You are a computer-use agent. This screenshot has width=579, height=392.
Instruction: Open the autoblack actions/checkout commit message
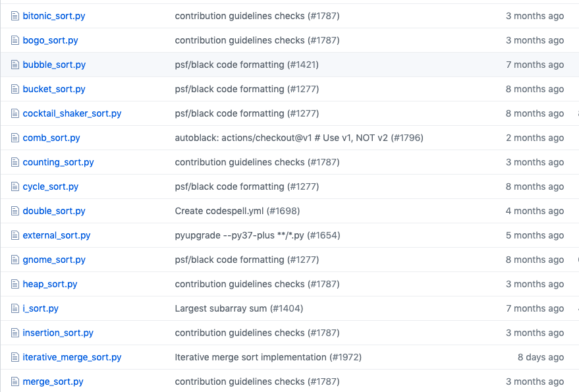click(x=299, y=138)
